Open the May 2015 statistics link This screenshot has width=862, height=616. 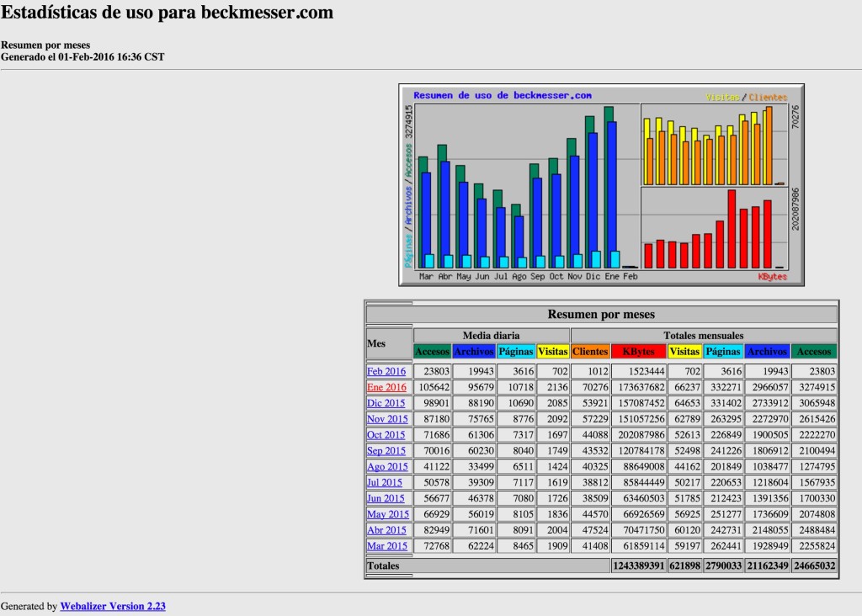click(387, 514)
